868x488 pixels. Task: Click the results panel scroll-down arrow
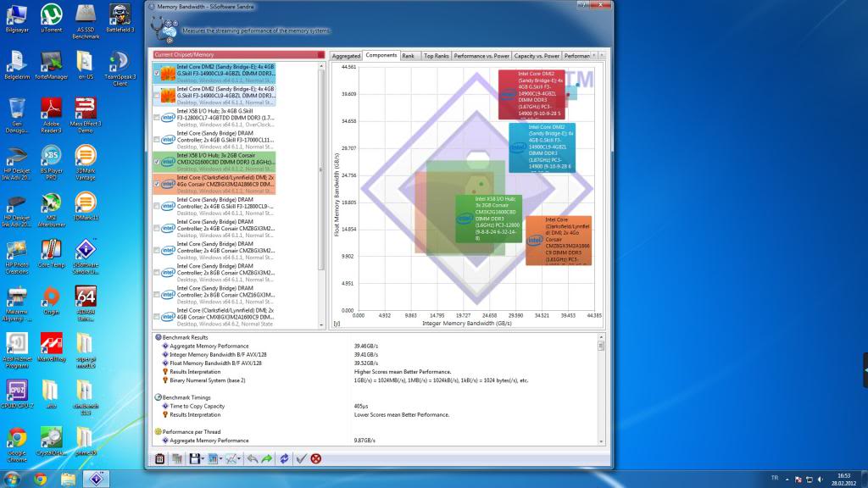click(x=601, y=441)
